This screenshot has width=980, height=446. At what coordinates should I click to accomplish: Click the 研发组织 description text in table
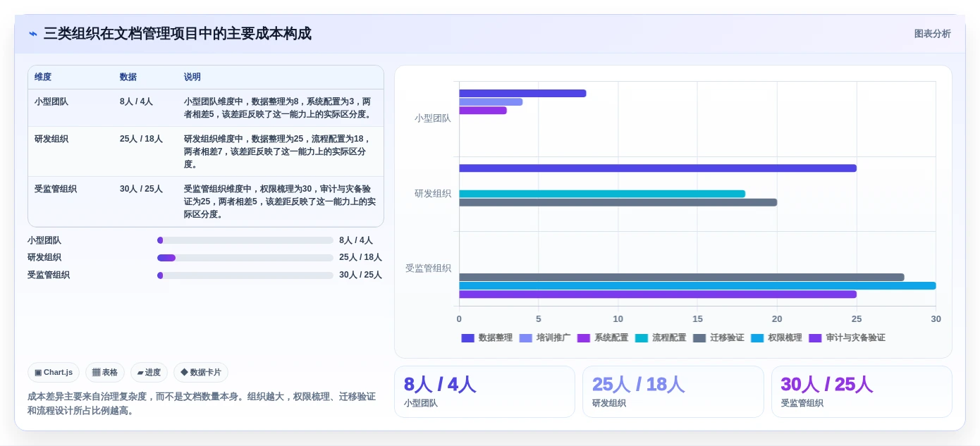(278, 151)
